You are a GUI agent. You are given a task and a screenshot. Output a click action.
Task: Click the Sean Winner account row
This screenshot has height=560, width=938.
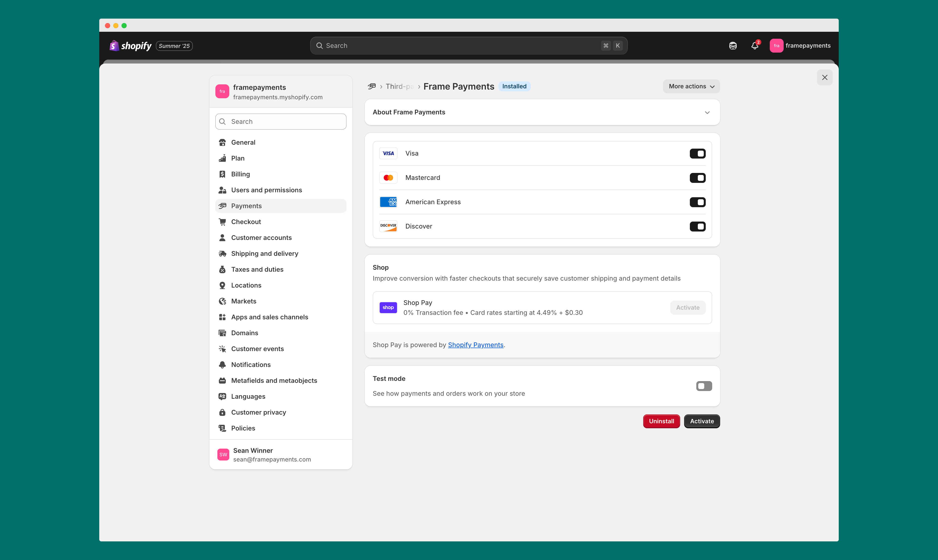coord(281,455)
